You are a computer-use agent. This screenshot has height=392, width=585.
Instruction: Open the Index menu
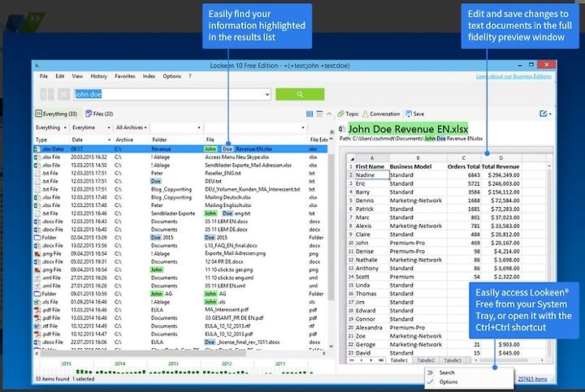[149, 76]
